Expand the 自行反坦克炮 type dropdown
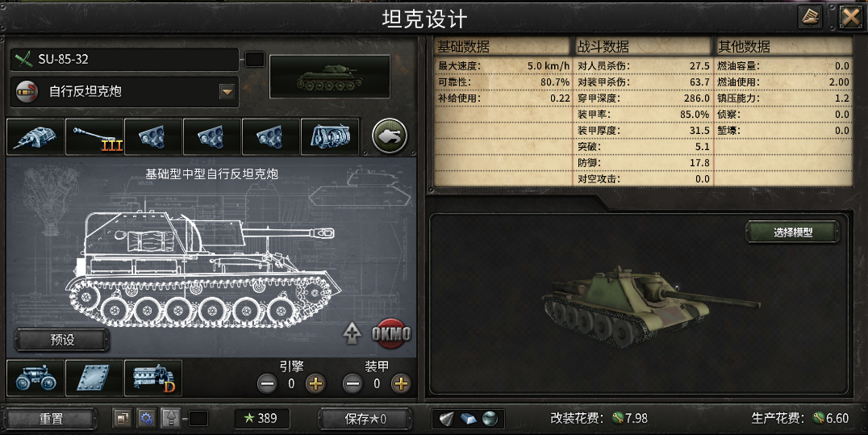This screenshot has height=435, width=868. [227, 91]
